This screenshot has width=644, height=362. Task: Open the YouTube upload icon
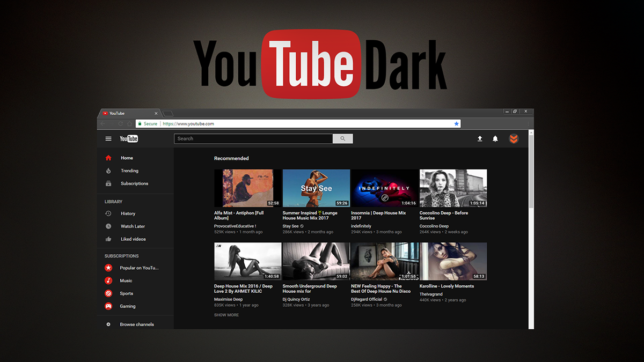480,138
